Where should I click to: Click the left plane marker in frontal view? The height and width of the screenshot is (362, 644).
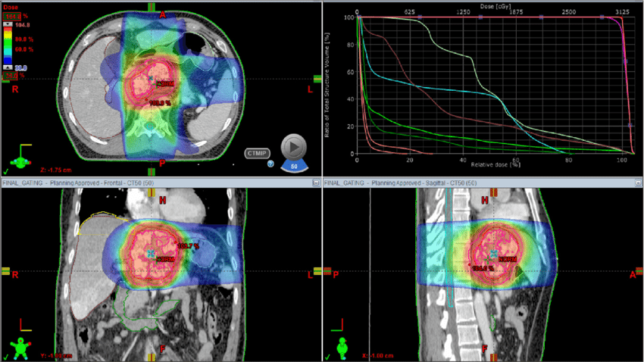[x=5, y=271]
